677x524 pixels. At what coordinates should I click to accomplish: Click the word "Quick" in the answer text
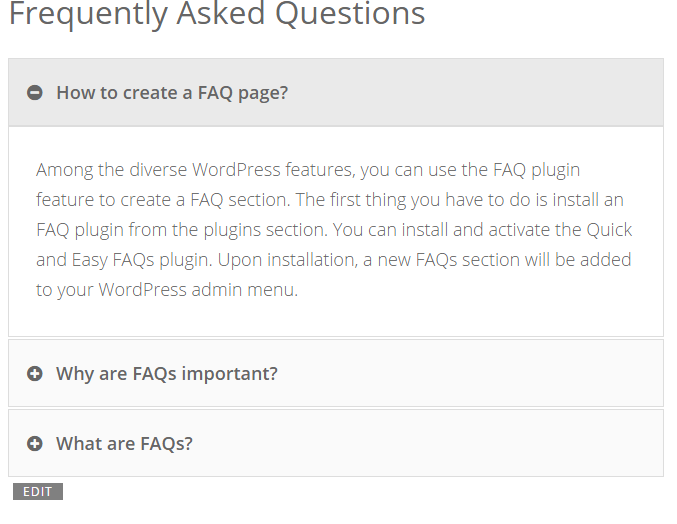(609, 230)
